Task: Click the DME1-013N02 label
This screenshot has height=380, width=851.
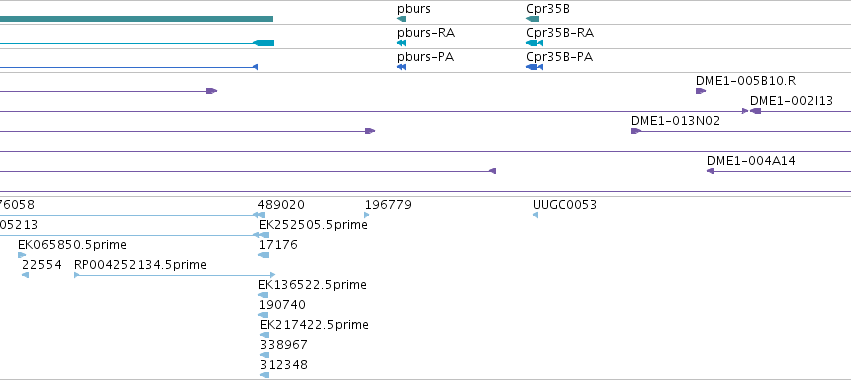Action: click(675, 121)
